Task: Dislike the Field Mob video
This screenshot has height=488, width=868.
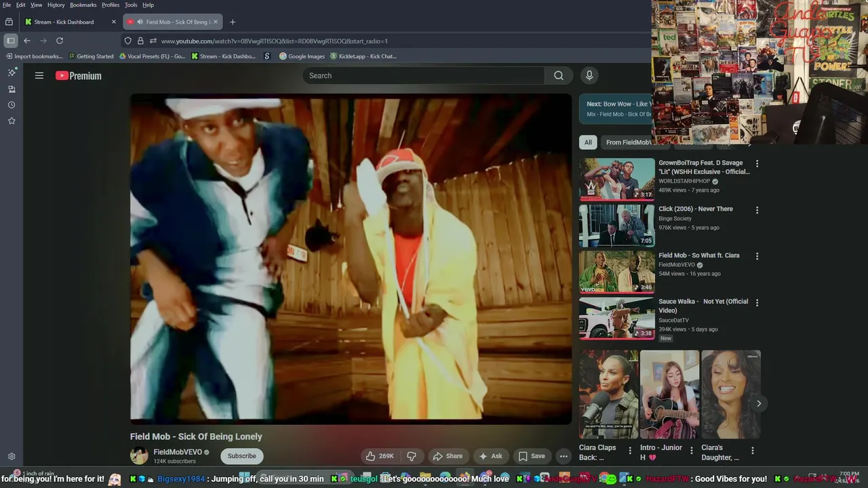Action: 411,456
